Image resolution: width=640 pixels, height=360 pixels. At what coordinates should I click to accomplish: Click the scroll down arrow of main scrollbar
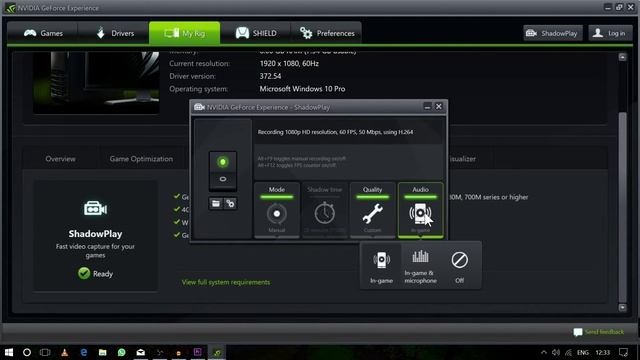622,307
